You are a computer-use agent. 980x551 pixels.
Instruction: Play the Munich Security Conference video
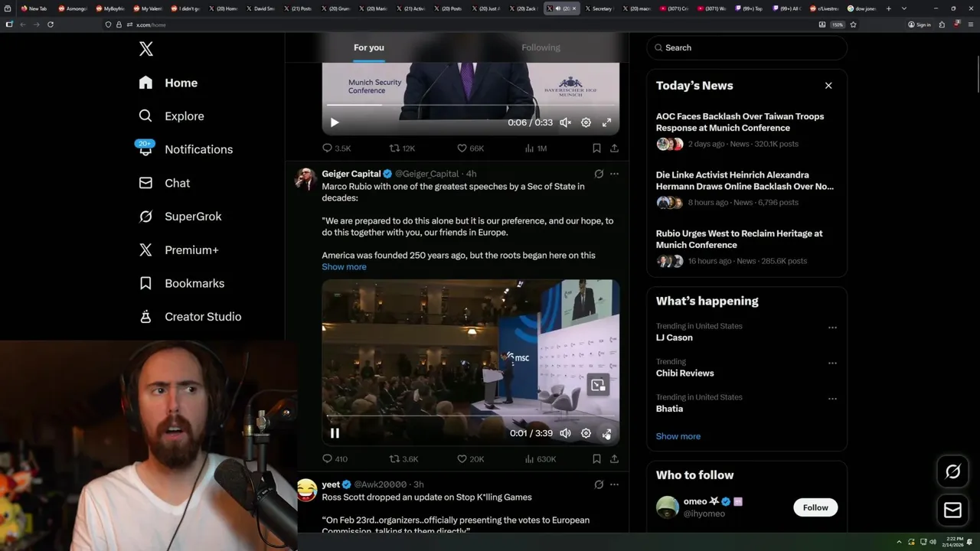pos(335,122)
